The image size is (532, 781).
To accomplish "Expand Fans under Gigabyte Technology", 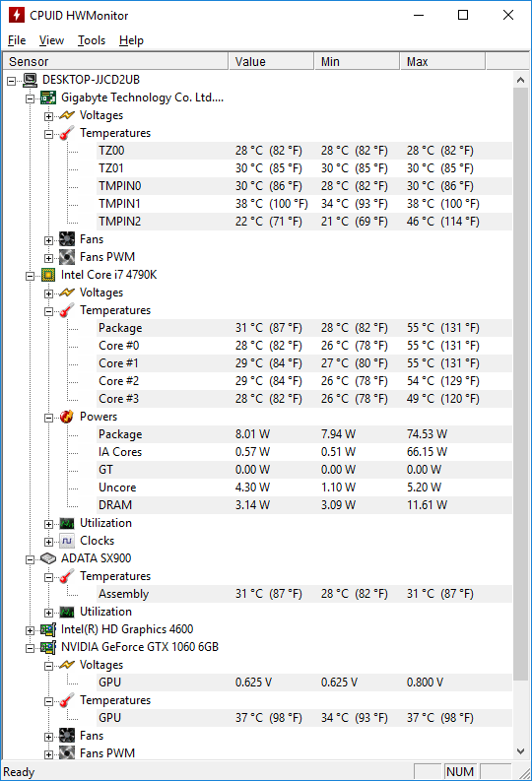I will (x=48, y=240).
